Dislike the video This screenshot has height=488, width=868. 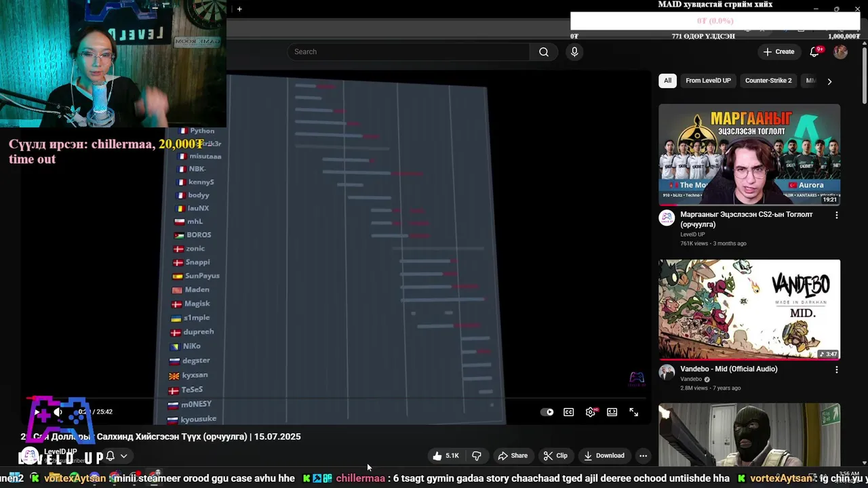pos(477,455)
